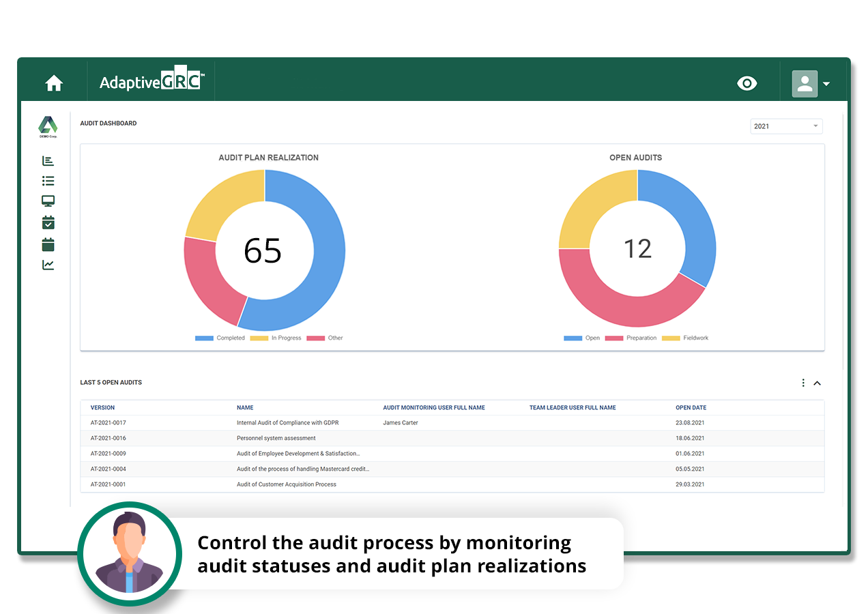Click the monitor icon in the left sidebar

(48, 201)
